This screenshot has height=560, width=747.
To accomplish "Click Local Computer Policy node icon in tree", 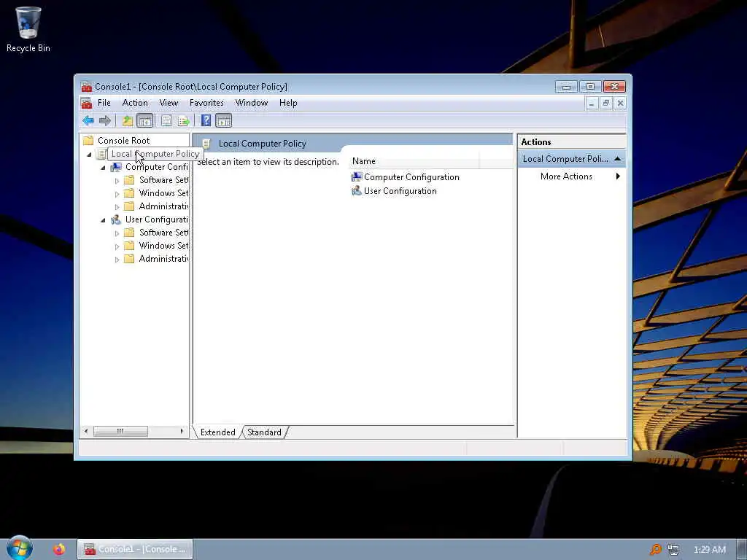I will click(x=101, y=154).
